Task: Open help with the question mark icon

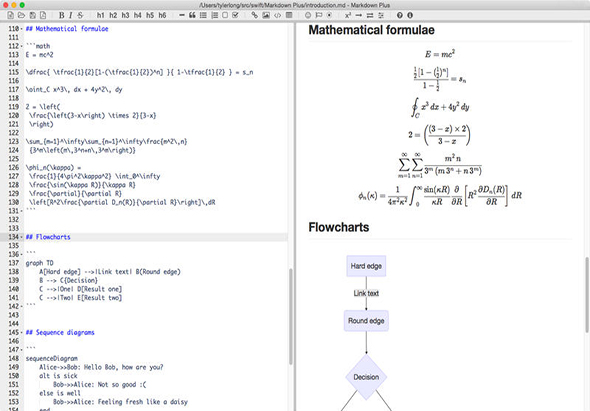Action: click(400, 15)
